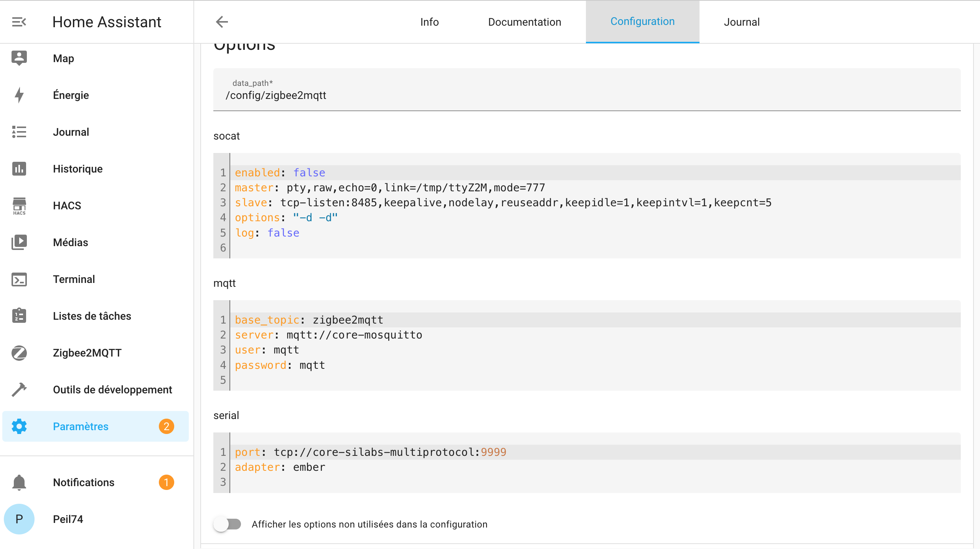The width and height of the screenshot is (980, 549).
Task: Open the Zigbee2MQTT sidebar icon
Action: 19,353
